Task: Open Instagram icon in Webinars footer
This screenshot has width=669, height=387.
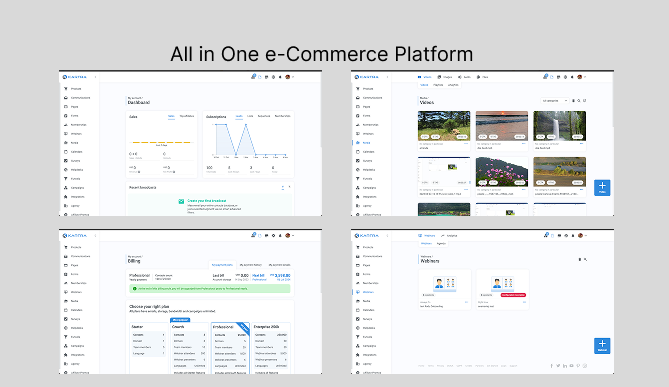Action: 585,366
